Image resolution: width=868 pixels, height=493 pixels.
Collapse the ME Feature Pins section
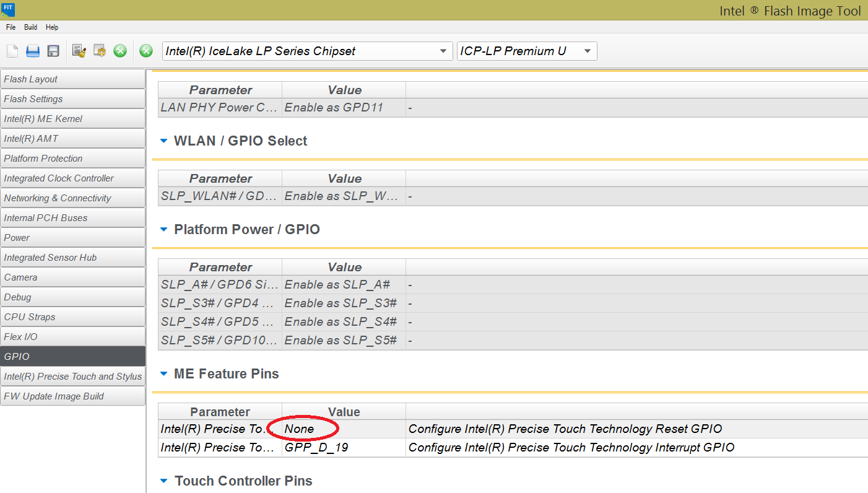click(164, 374)
